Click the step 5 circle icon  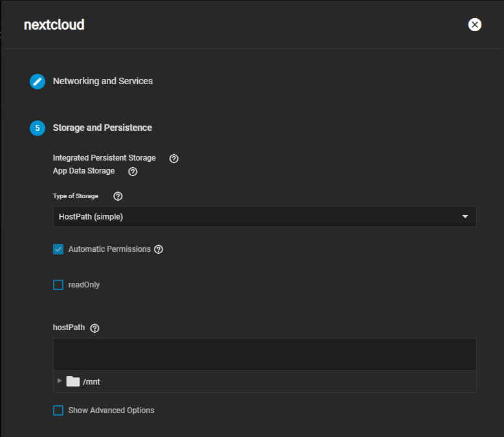pyautogui.click(x=38, y=128)
